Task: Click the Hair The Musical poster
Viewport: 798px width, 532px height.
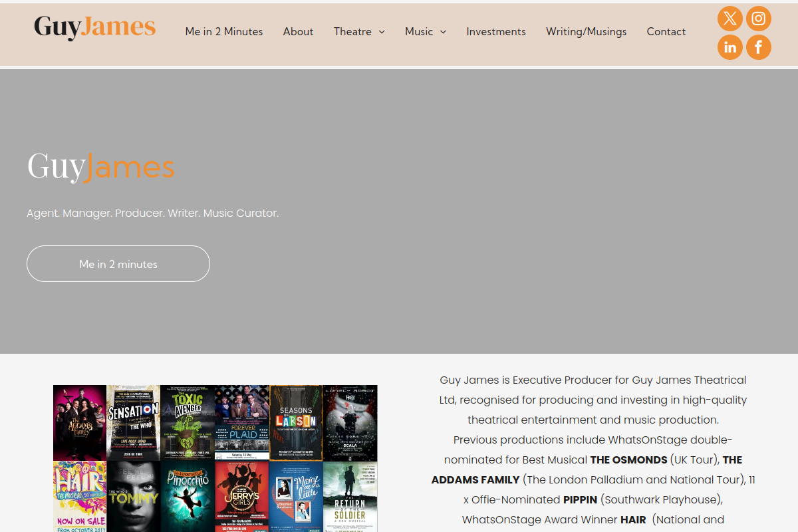Action: (x=80, y=497)
